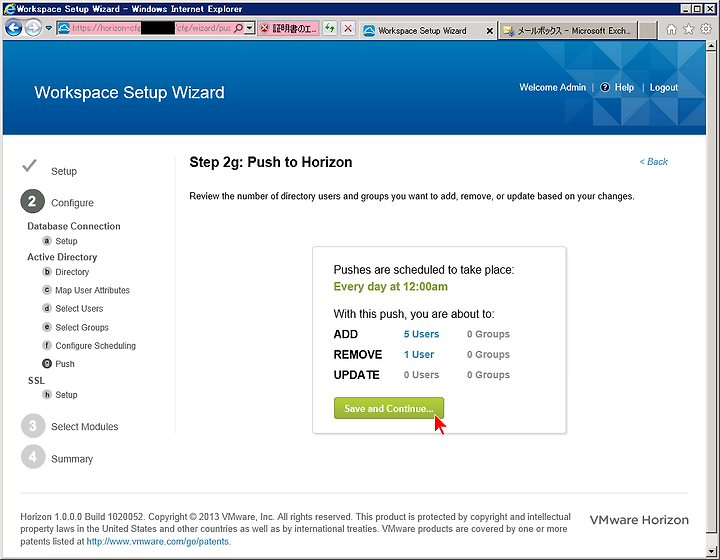Viewport: 720px width, 560px height.
Task: Click the 0 Users value in UPDATE row
Action: coord(422,375)
